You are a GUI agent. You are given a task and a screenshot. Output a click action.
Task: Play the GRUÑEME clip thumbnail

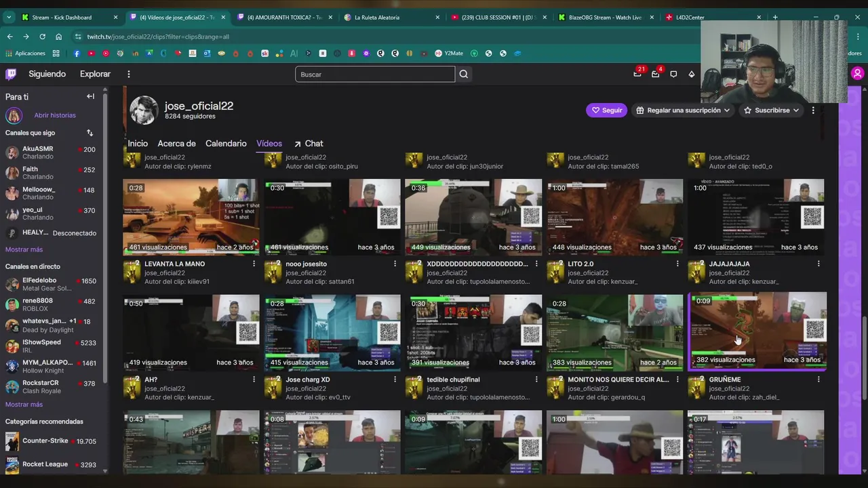[757, 331]
